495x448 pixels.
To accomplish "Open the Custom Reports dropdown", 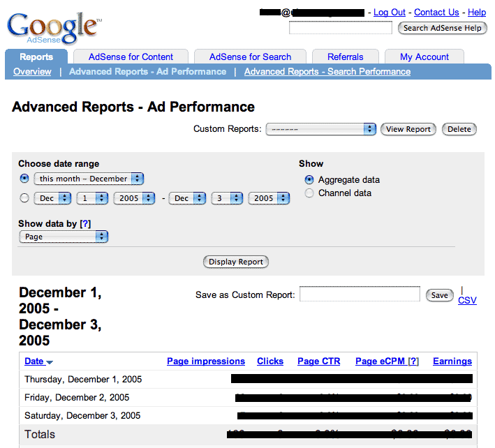I will coord(320,129).
